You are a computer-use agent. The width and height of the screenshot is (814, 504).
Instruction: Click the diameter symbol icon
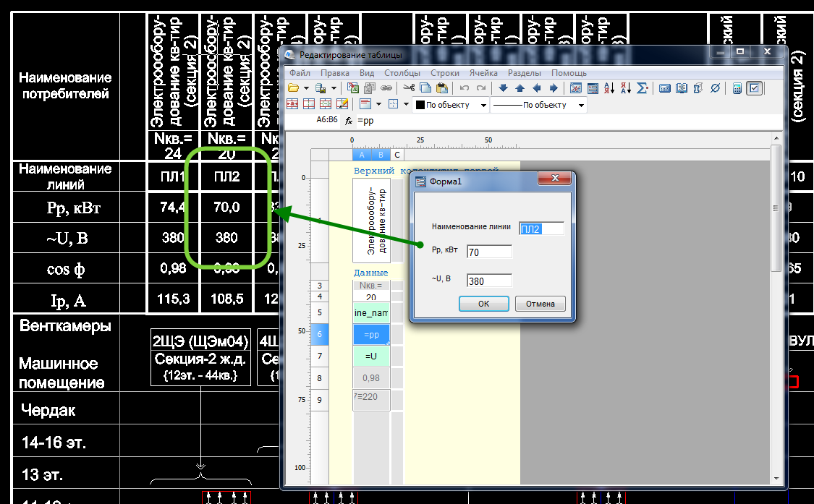(715, 88)
